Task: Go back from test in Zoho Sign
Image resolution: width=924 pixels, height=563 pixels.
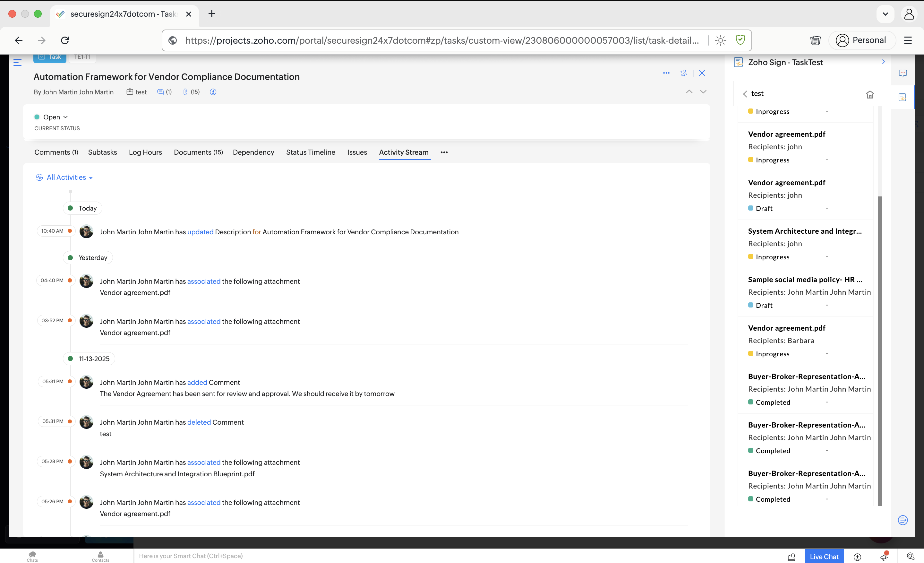Action: pos(745,94)
